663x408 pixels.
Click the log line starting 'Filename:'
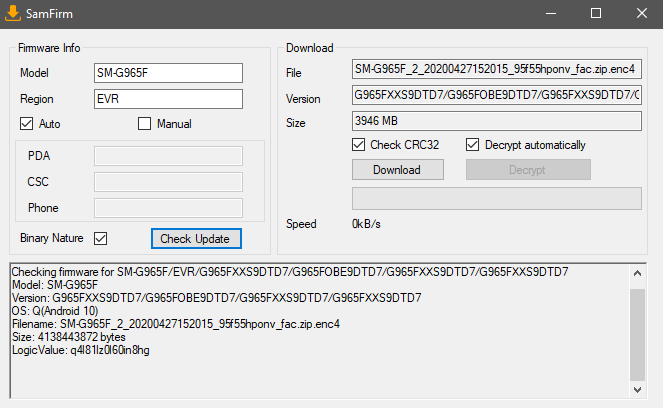[175, 324]
